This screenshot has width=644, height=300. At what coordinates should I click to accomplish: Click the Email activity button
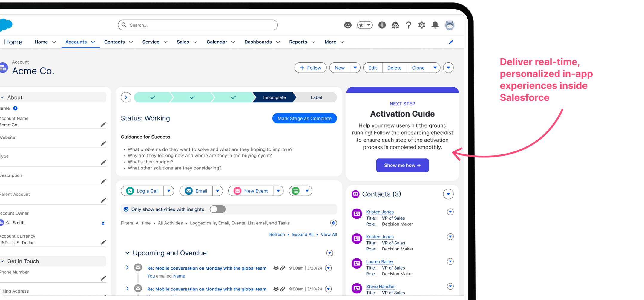point(196,191)
